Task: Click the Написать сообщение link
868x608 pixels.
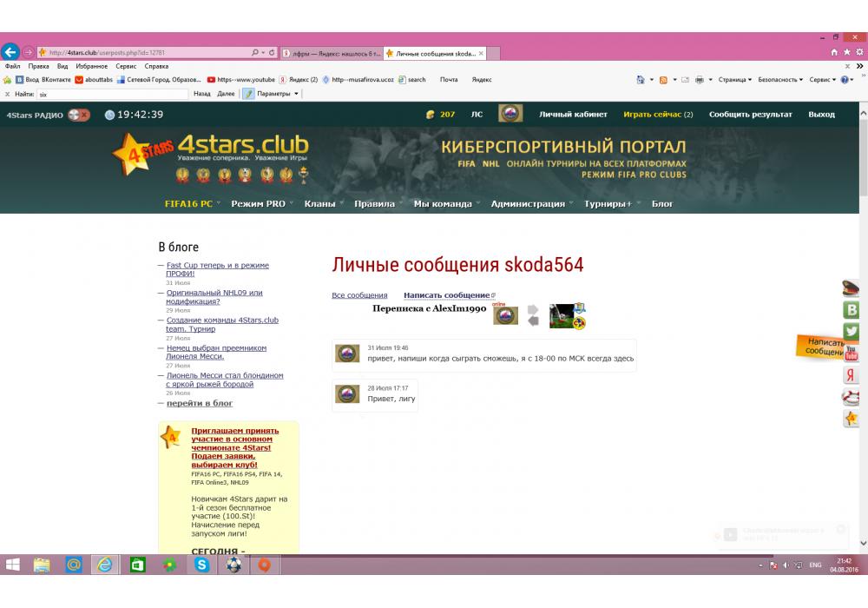Action: click(x=446, y=295)
